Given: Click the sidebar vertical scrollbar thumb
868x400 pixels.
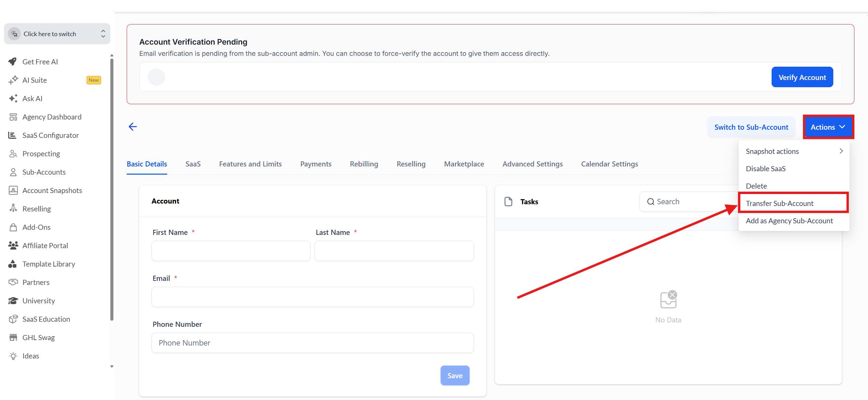Looking at the screenshot, I should pos(112,190).
